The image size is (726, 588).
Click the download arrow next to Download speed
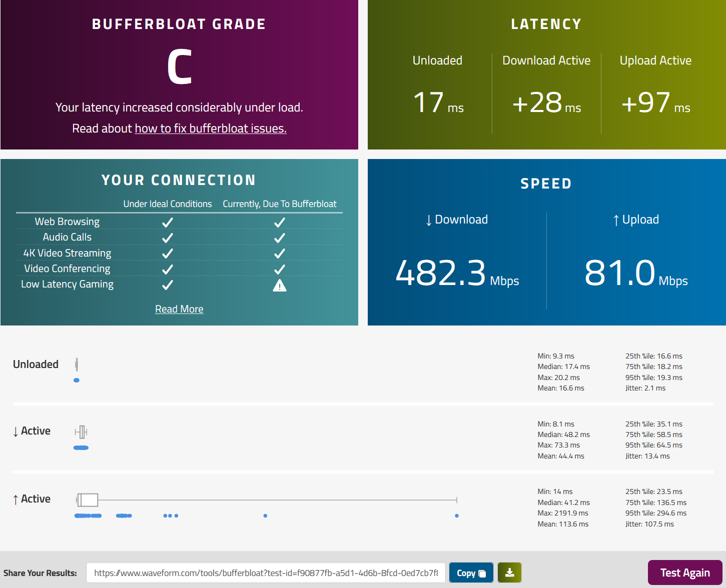(x=428, y=219)
